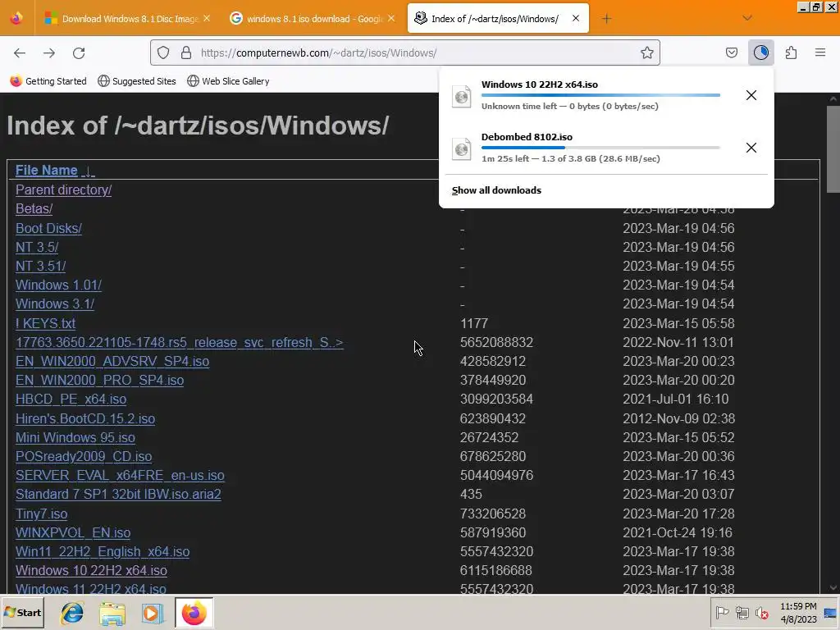Go back using the browser back arrow
Screen dimensions: 840x630
tap(20, 52)
